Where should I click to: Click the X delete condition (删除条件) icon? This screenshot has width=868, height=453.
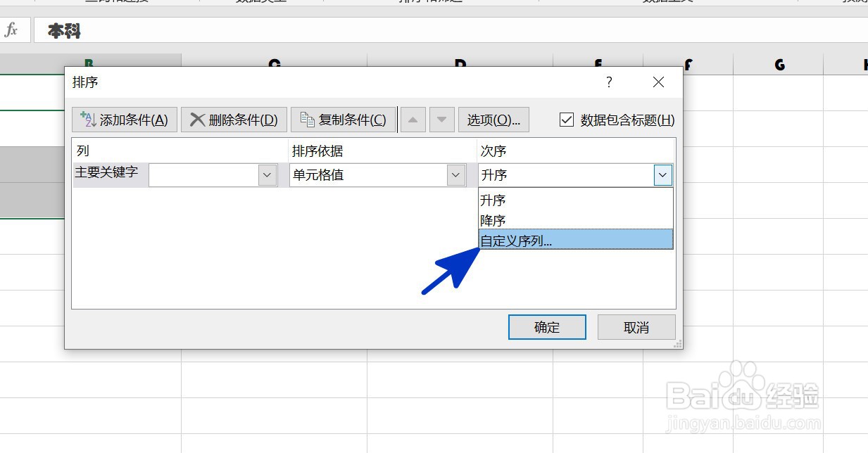pos(199,119)
